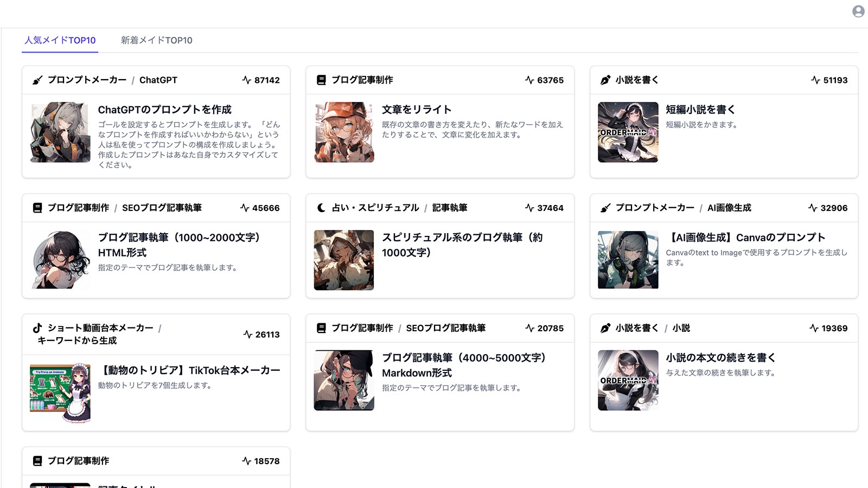Image resolution: width=868 pixels, height=488 pixels.
Task: Open 【動物のトリビア】TikTok台本メーカー title
Action: point(189,370)
